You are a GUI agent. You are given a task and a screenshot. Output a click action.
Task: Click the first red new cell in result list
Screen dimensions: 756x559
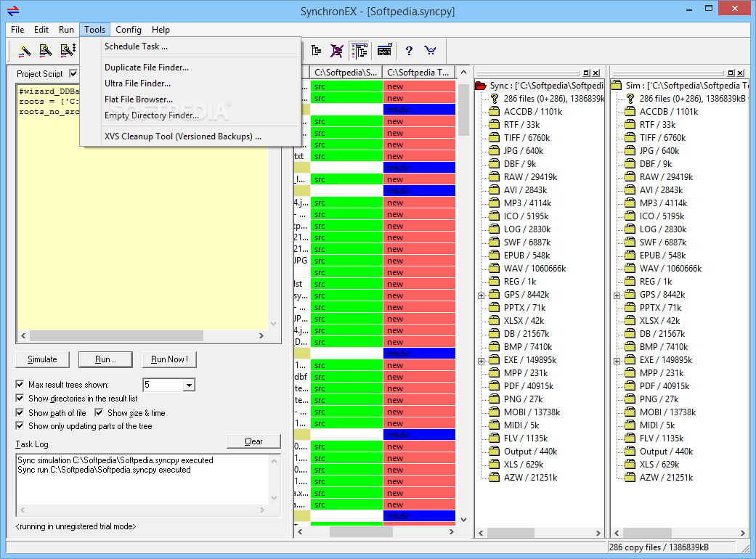pyautogui.click(x=420, y=86)
